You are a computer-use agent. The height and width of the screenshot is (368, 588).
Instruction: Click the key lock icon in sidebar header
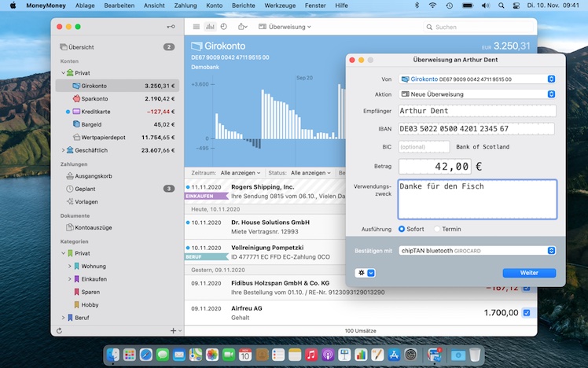pyautogui.click(x=171, y=27)
